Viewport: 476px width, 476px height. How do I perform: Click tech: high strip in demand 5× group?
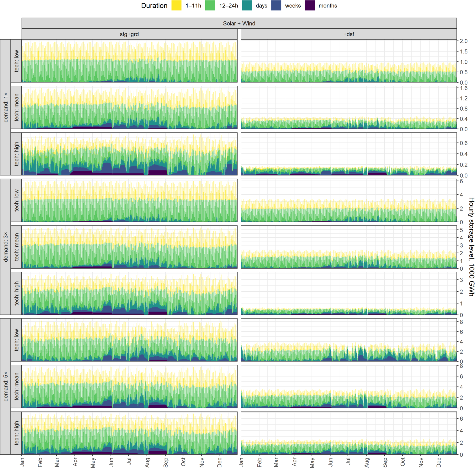pyautogui.click(x=16, y=433)
